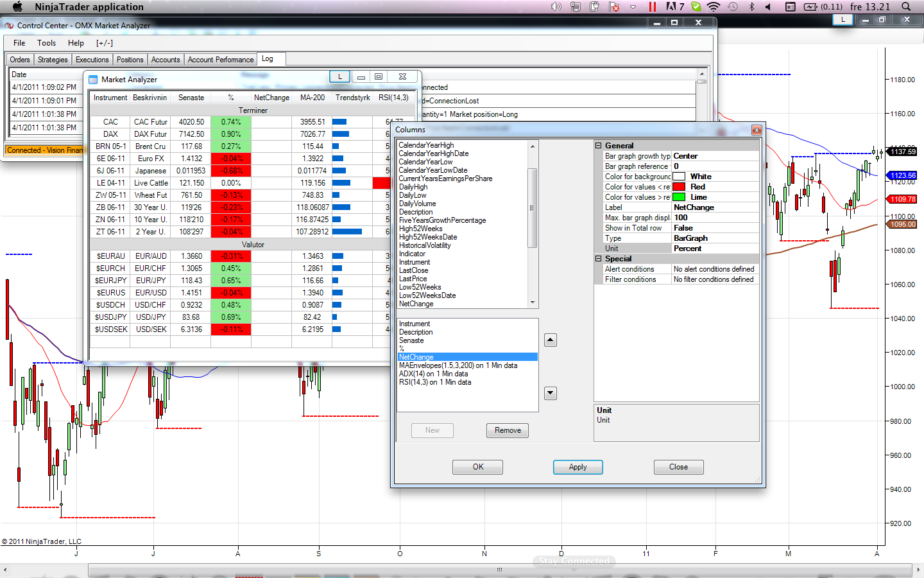The height and width of the screenshot is (578, 924).
Task: Open the Time Machine menu bar icon
Action: (x=733, y=6)
